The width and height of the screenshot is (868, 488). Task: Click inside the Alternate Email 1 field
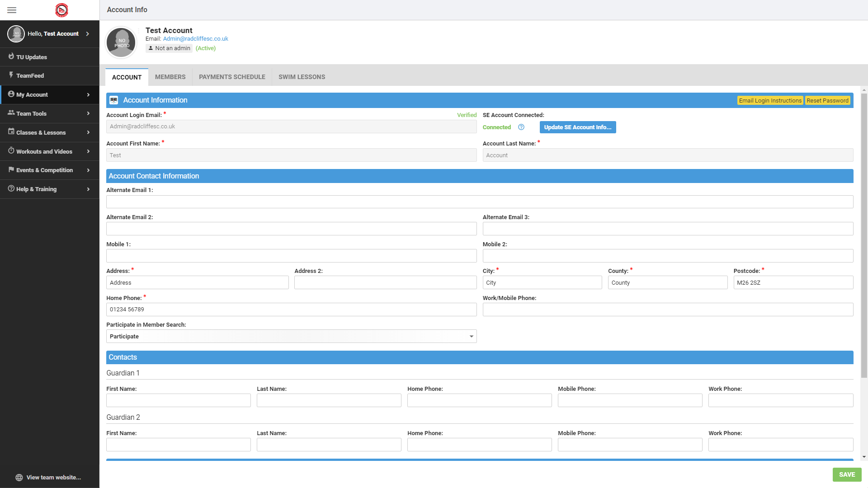tap(480, 202)
